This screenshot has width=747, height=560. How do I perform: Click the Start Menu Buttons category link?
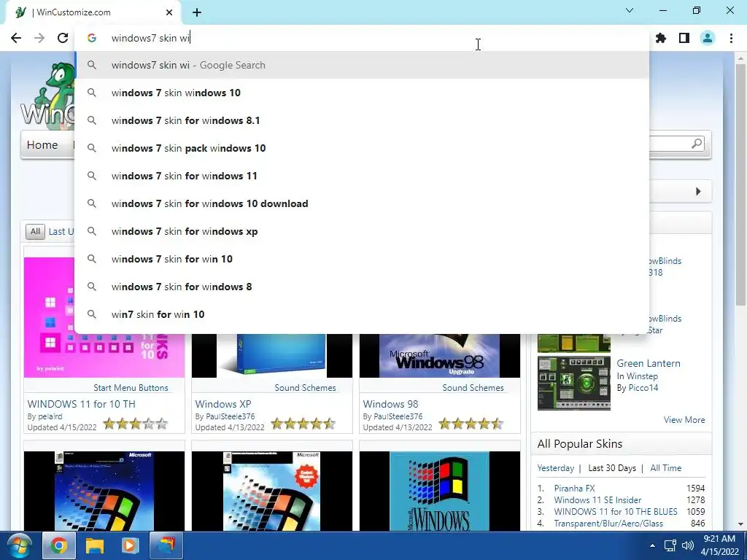(131, 388)
